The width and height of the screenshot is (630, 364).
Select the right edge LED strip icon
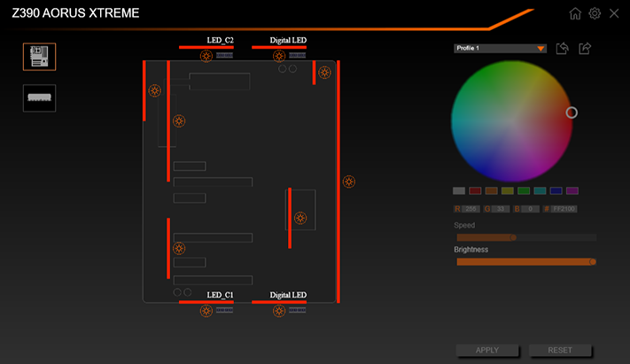tap(349, 182)
